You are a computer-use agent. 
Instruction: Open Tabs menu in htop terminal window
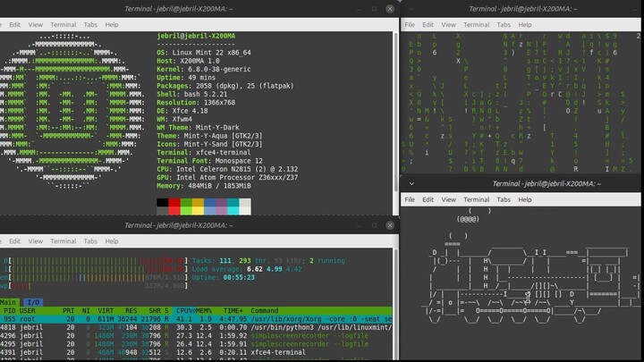tap(90, 241)
